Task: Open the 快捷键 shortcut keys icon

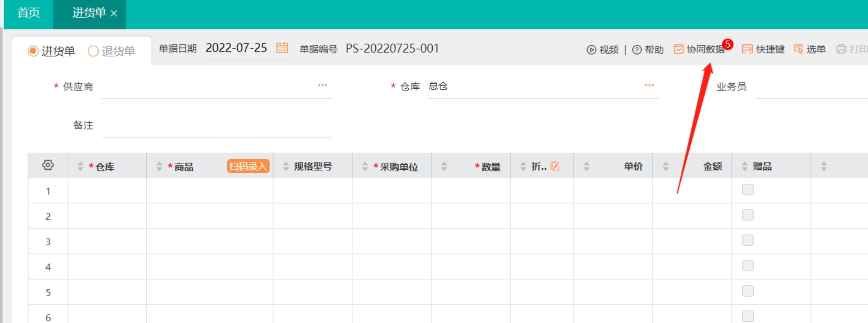Action: pyautogui.click(x=747, y=49)
